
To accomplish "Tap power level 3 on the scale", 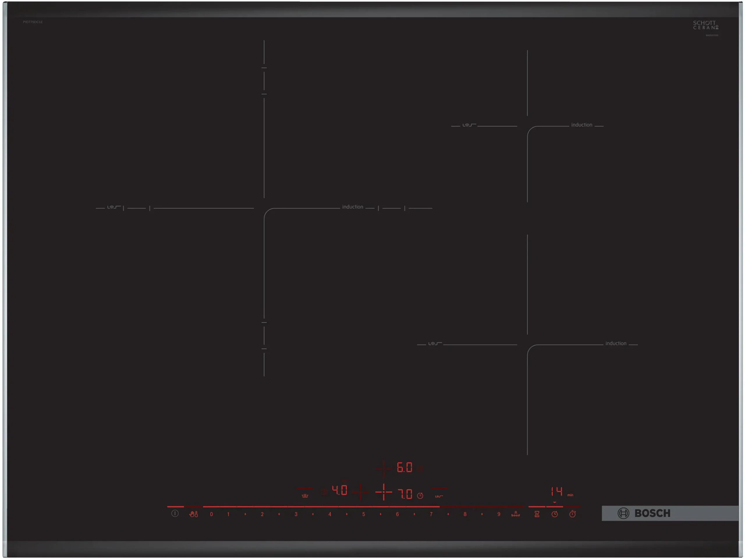I will click(296, 514).
